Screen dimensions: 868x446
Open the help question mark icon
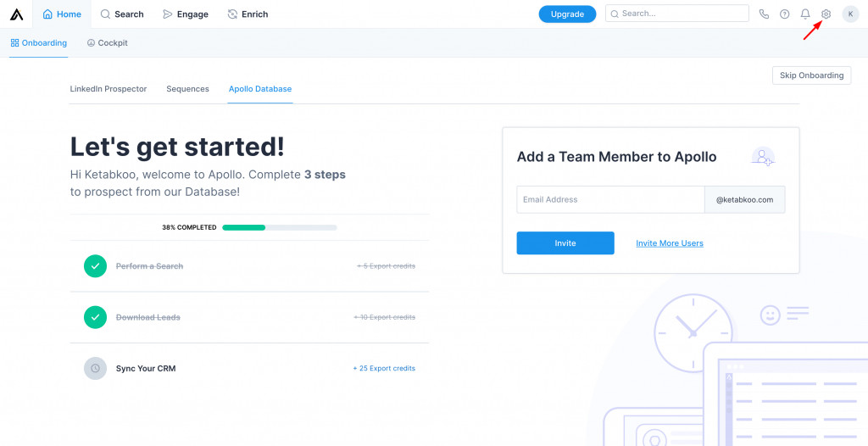point(784,14)
